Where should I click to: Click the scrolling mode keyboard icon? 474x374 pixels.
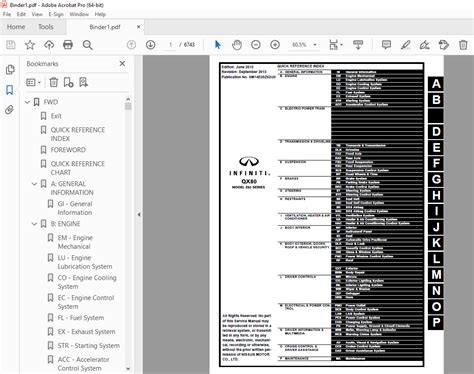tap(358, 45)
